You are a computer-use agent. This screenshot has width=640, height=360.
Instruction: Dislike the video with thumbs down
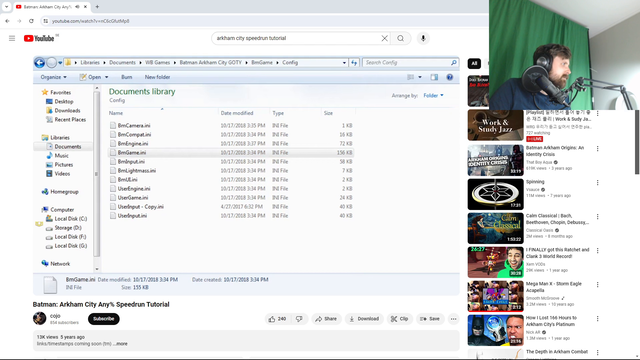point(299,319)
